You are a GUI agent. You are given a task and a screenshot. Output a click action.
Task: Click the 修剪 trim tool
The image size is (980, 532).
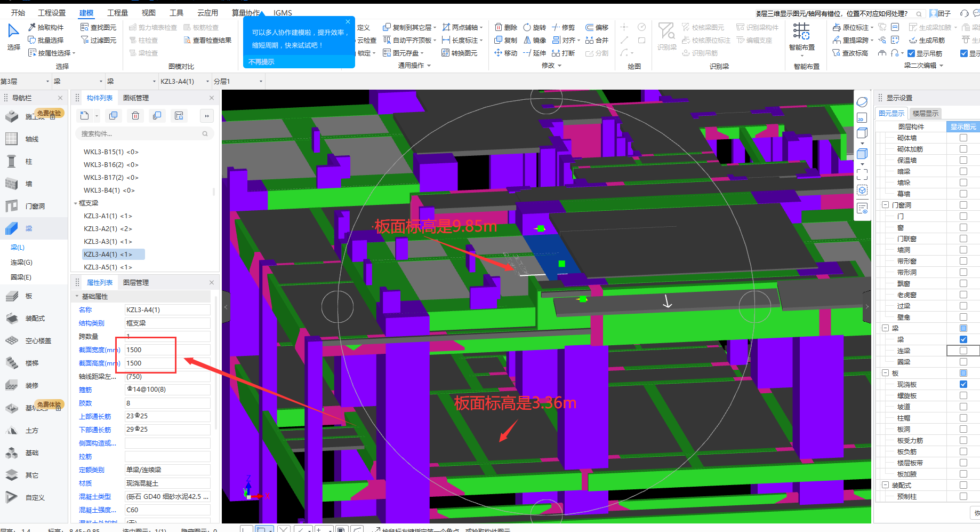pos(563,27)
